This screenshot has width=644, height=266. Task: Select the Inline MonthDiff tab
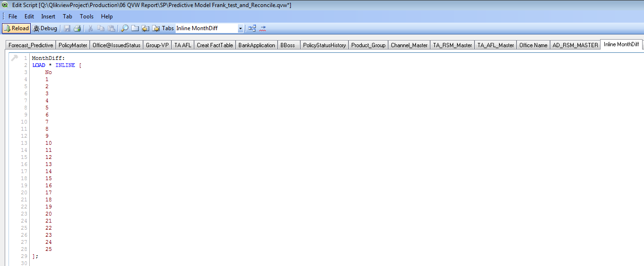(x=621, y=44)
